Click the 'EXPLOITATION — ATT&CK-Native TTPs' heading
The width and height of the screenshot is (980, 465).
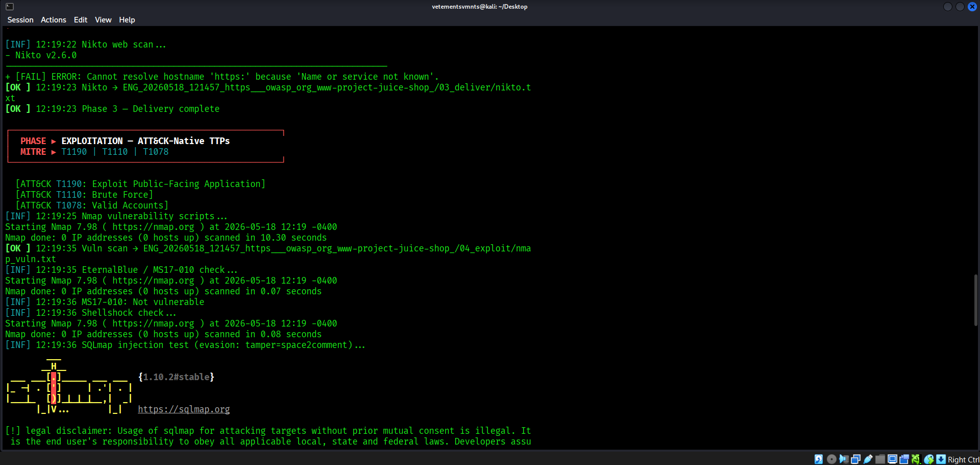(x=146, y=141)
